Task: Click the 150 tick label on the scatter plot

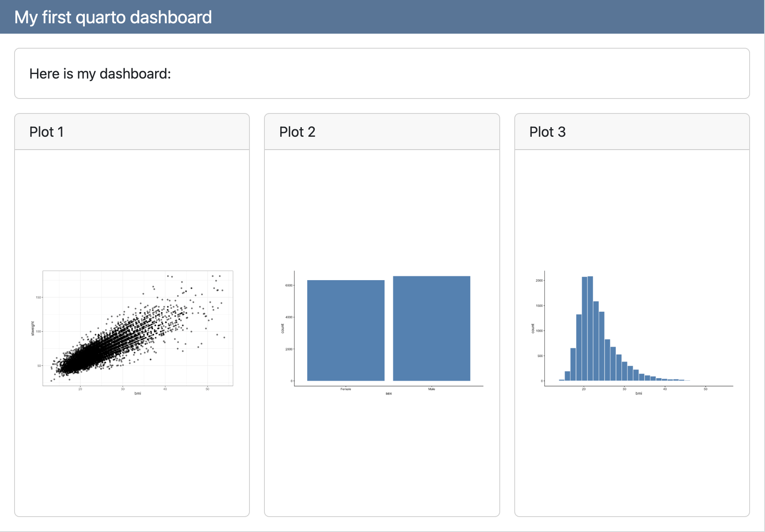Action: (38, 298)
